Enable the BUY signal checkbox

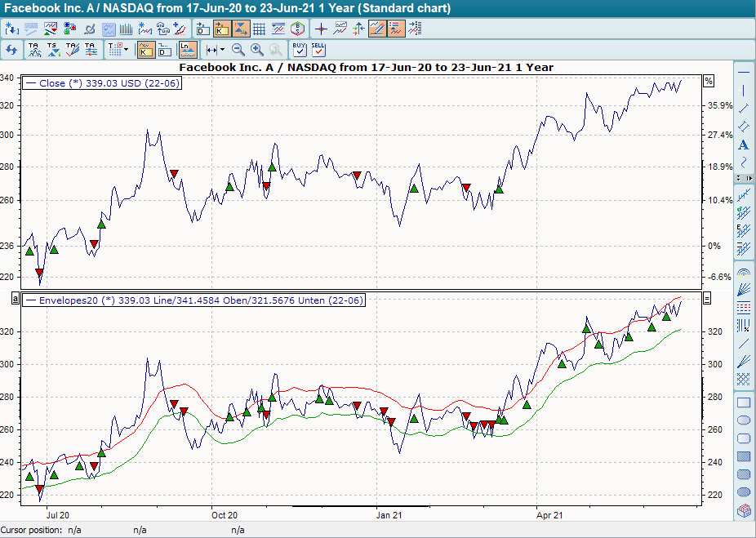point(299,50)
